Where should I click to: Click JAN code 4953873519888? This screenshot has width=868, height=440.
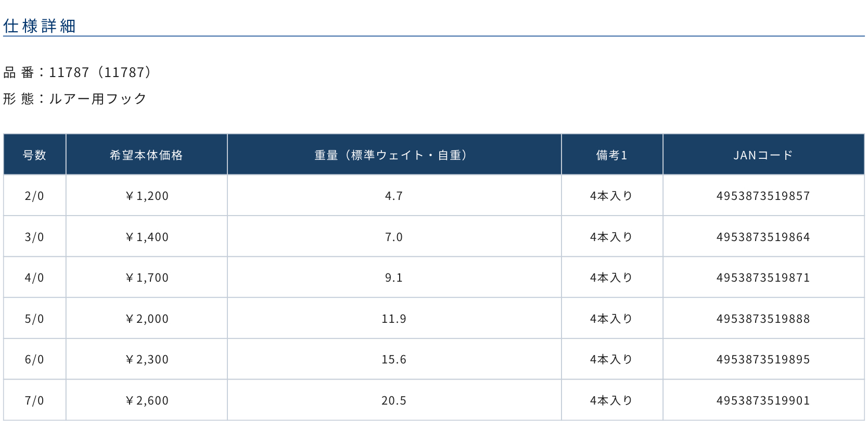click(x=763, y=319)
